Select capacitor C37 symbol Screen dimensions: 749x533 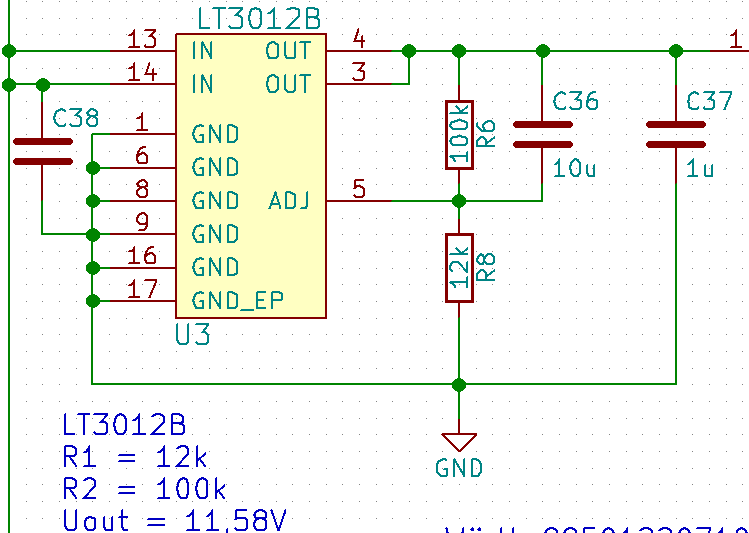coord(675,134)
